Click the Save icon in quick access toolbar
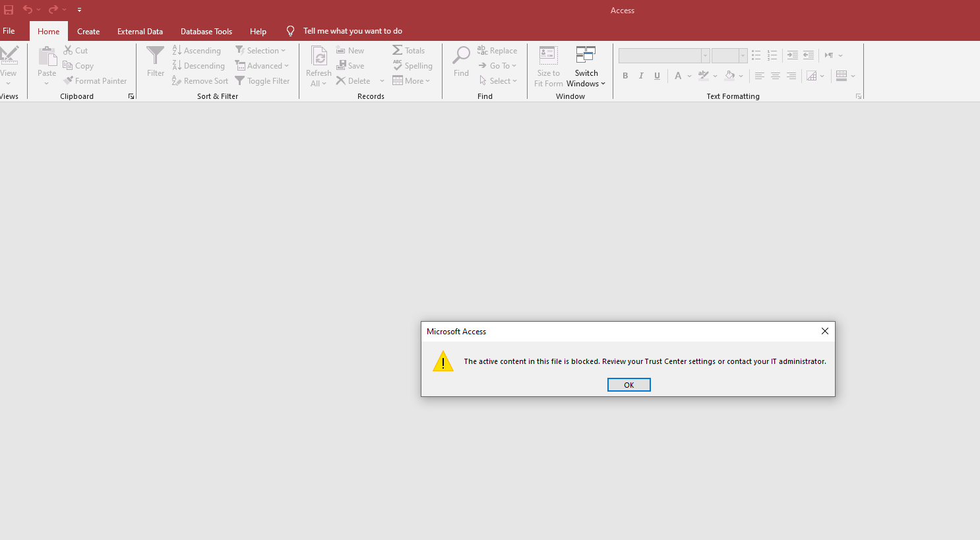Viewport: 980px width, 540px height. click(9, 10)
